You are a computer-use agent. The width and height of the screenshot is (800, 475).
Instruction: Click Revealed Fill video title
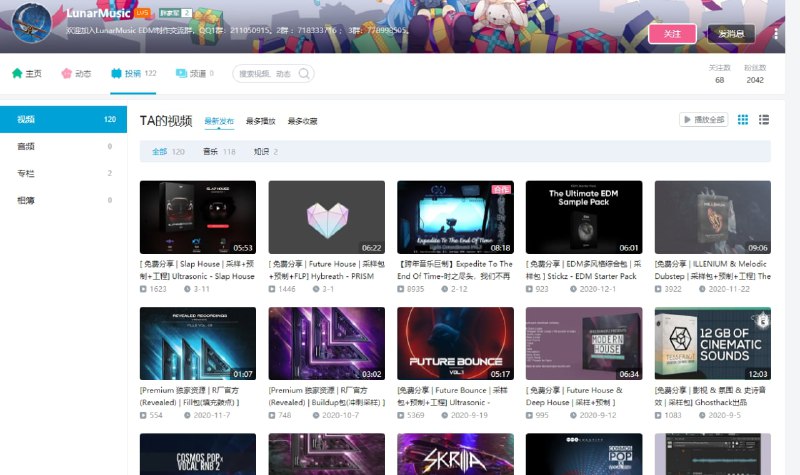(189, 396)
